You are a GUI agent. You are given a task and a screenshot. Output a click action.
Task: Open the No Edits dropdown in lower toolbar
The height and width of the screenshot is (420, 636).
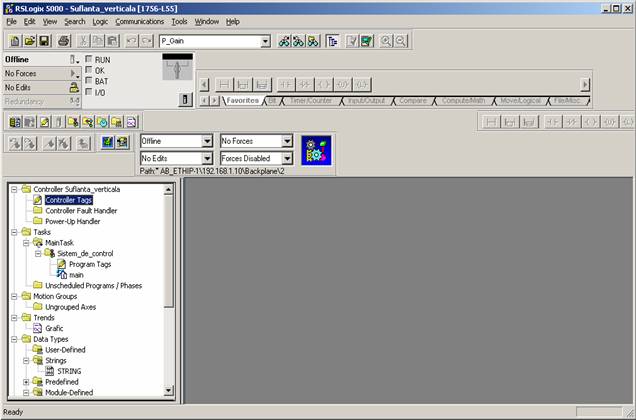(207, 158)
